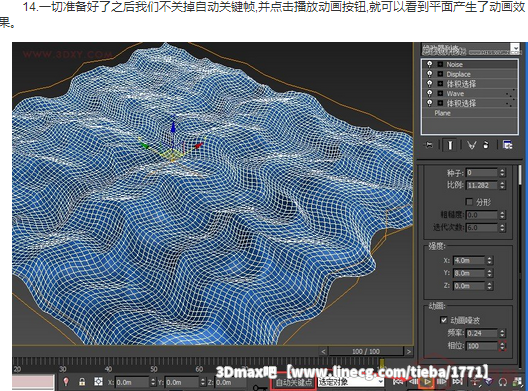
Task: Click the 种子 seed input field
Action: [x=482, y=173]
